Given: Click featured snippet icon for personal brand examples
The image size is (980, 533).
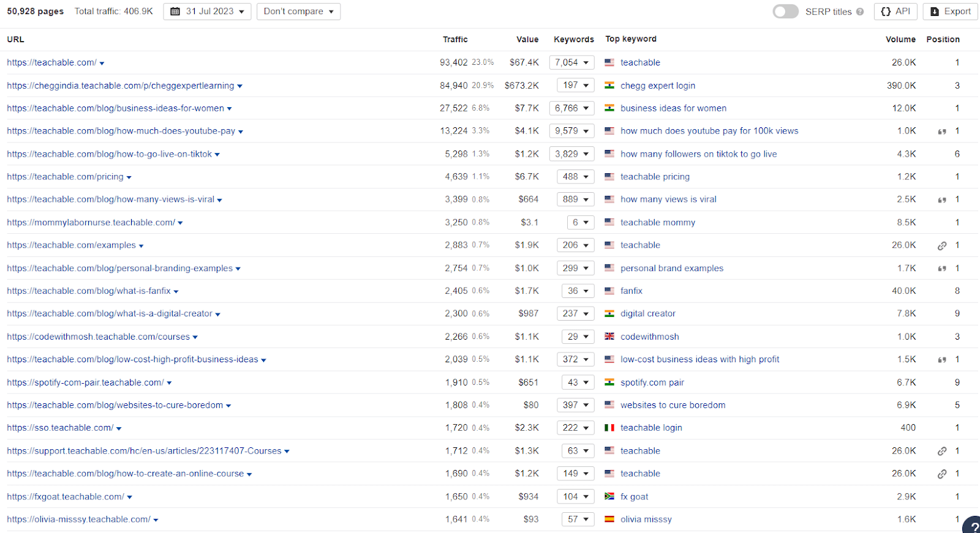Looking at the screenshot, I should tap(942, 269).
